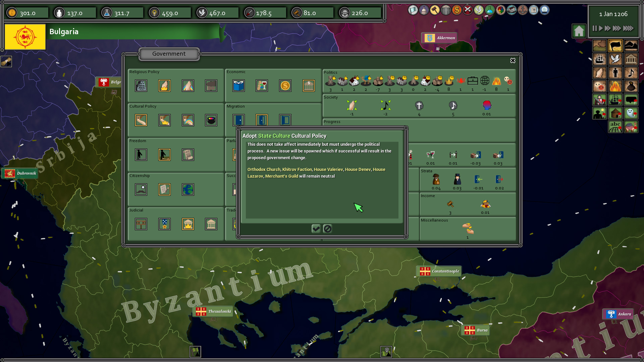
Task: Open the military panel with the crossed swords icon
Action: [467, 10]
